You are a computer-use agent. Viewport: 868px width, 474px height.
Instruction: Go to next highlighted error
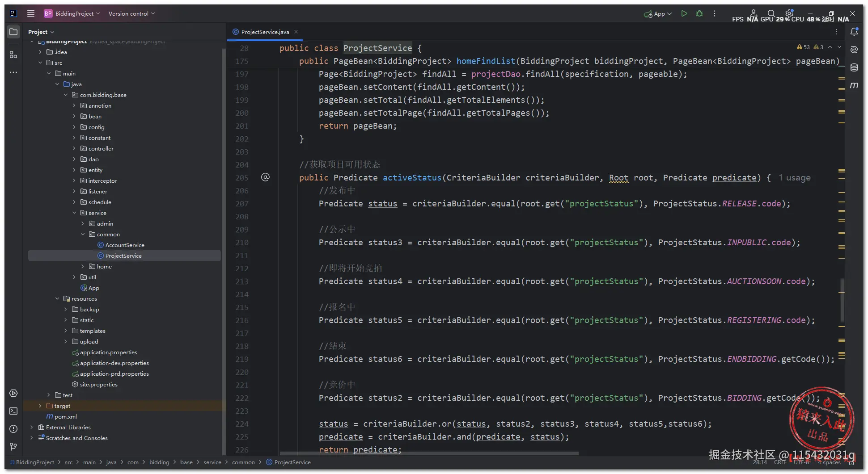point(839,47)
